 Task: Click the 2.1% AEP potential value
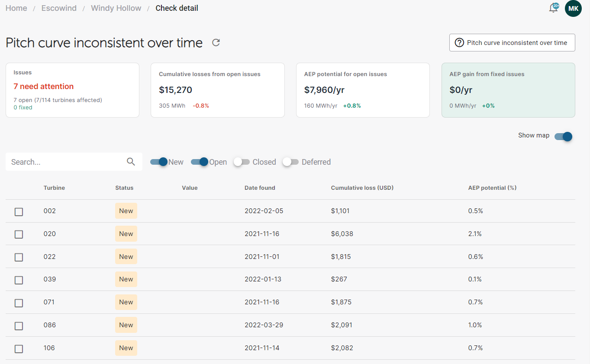[x=475, y=234]
